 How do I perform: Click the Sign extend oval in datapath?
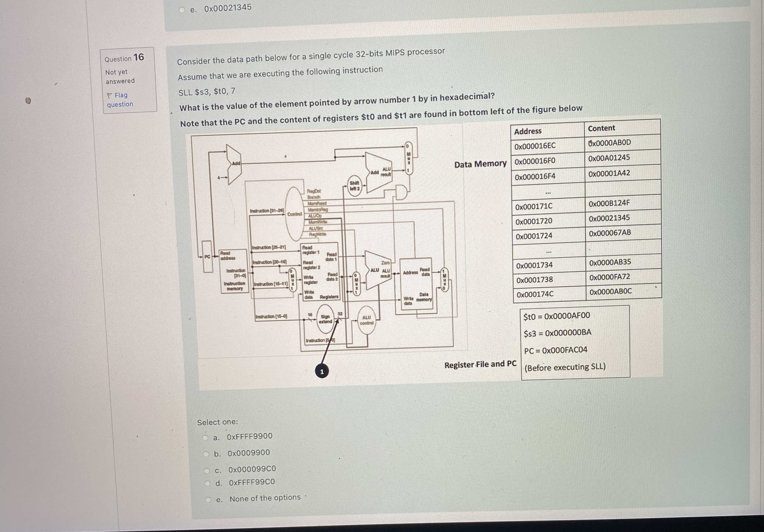point(325,319)
